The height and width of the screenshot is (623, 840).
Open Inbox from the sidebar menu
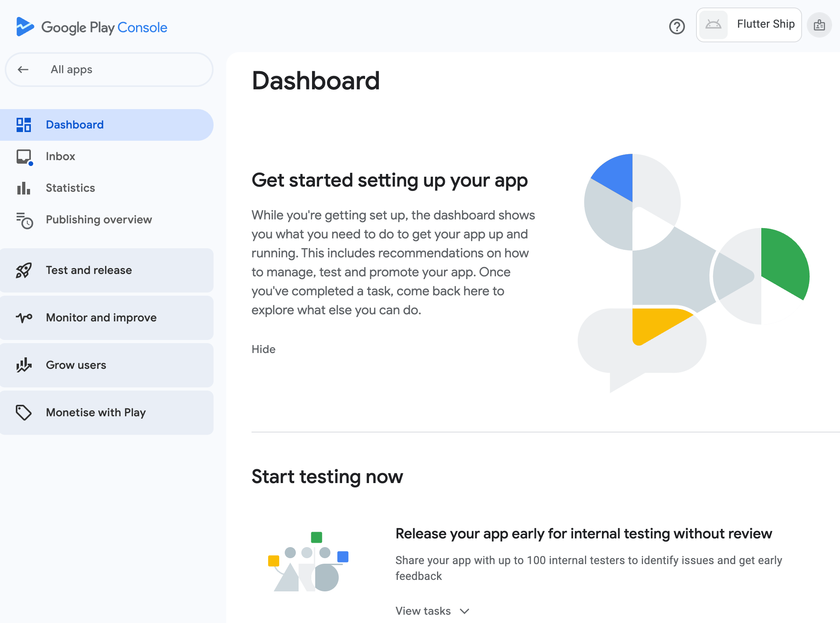60,157
